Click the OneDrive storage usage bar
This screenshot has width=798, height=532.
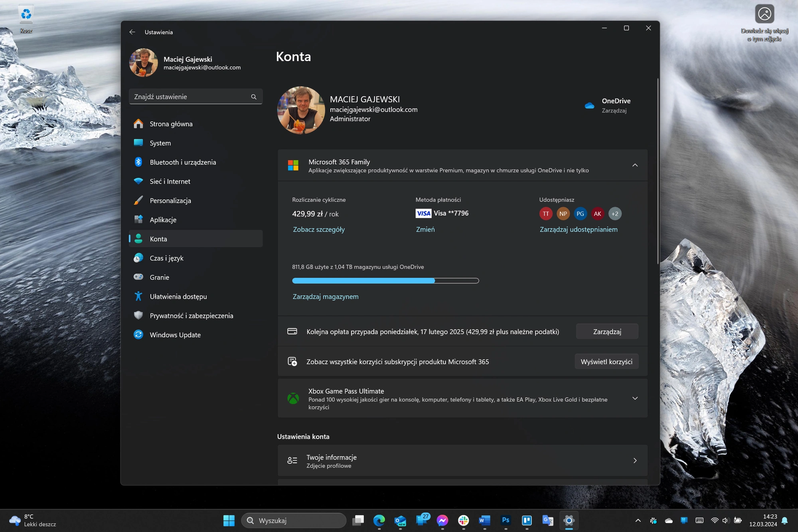tap(385, 281)
